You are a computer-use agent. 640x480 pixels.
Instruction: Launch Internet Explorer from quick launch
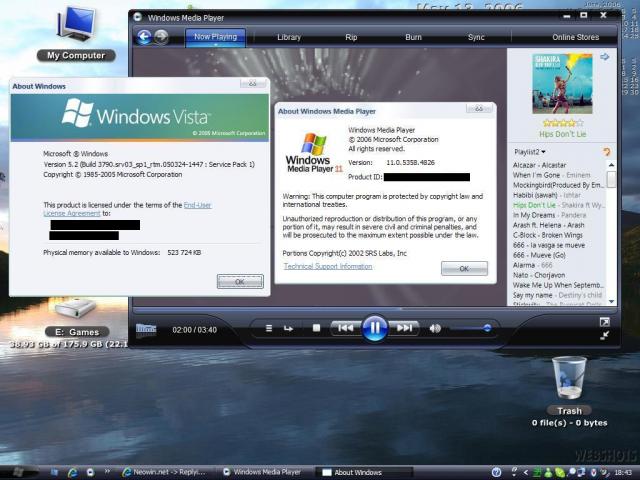tap(73, 472)
